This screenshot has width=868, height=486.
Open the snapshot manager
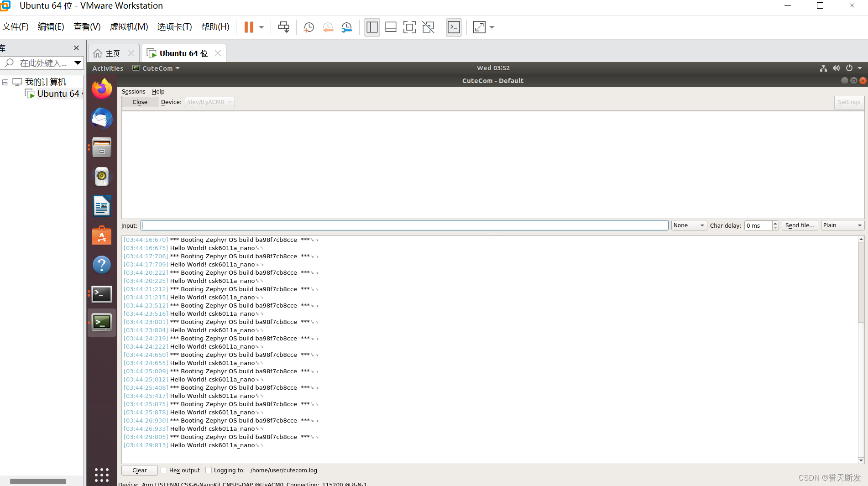tap(347, 27)
